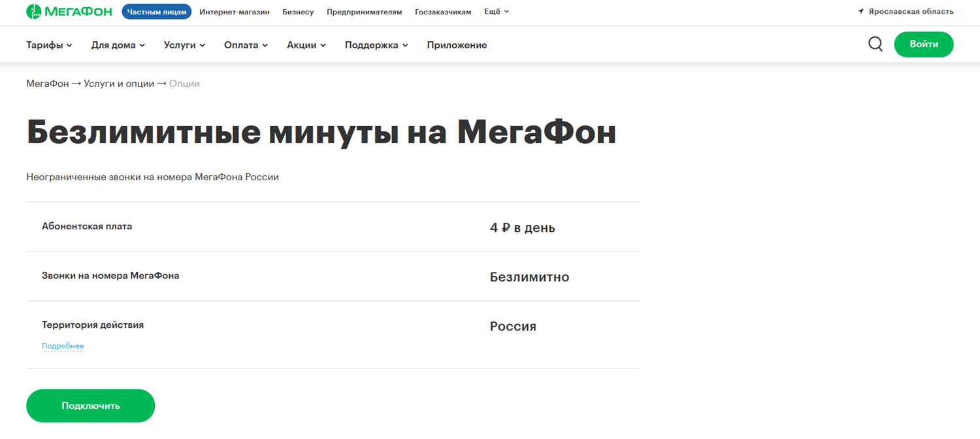This screenshot has width=980, height=439.
Task: Click the location arrow icon
Action: (861, 12)
